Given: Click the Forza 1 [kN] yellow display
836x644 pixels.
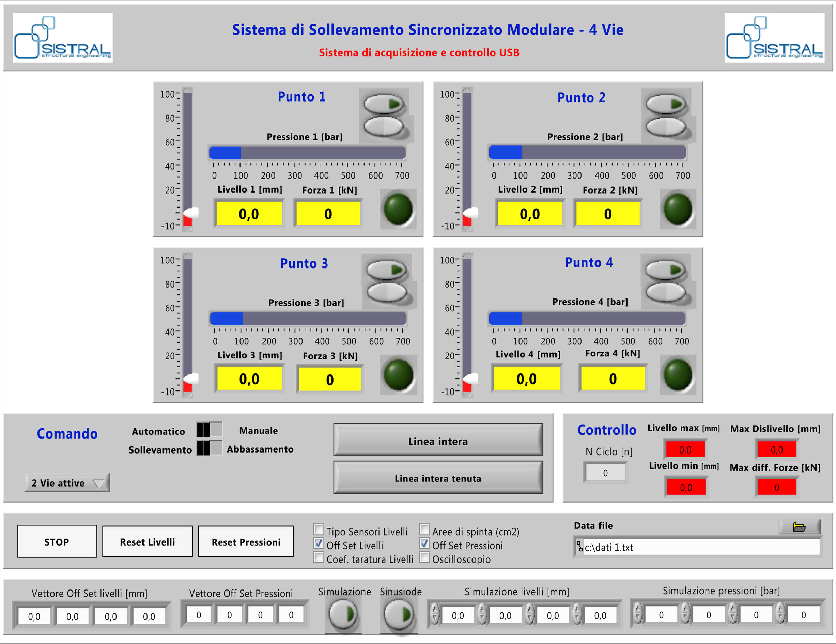Looking at the screenshot, I should 328,213.
